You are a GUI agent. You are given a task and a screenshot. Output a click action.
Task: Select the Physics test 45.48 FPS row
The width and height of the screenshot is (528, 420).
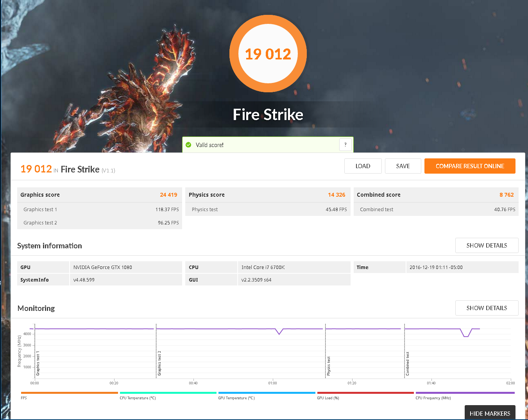click(268, 209)
